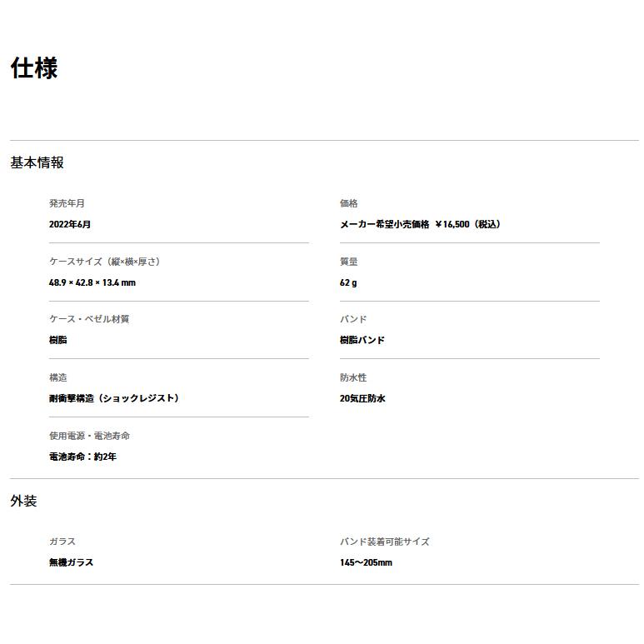The height and width of the screenshot is (644, 644).
Task: Click the 仕様 page heading
Action: [34, 68]
